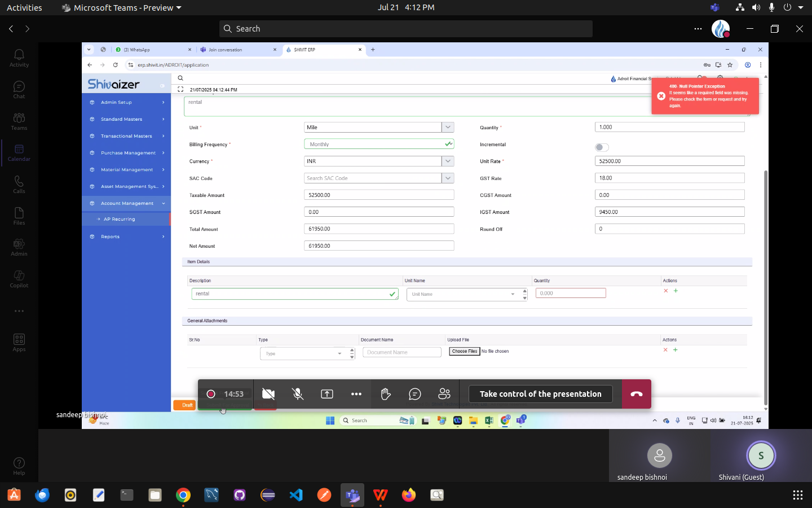Click the Choose Files upload button
Image resolution: width=812 pixels, height=508 pixels.
point(464,351)
